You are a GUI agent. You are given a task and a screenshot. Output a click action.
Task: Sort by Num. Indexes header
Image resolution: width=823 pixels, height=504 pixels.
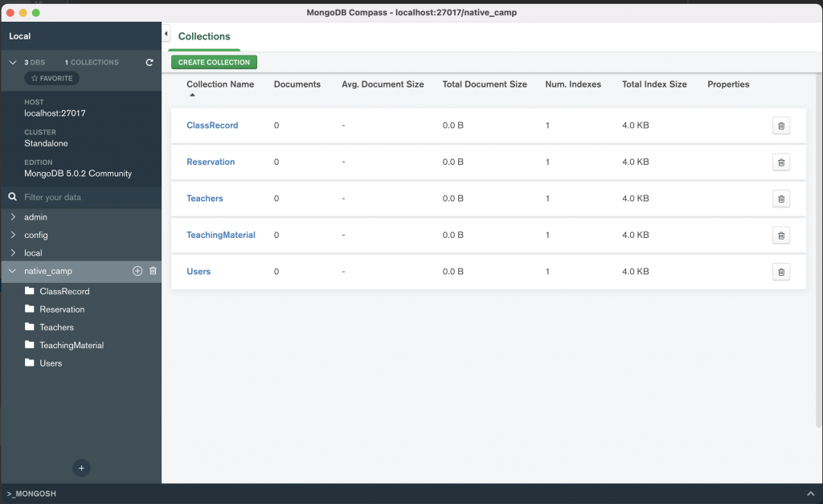tap(573, 84)
